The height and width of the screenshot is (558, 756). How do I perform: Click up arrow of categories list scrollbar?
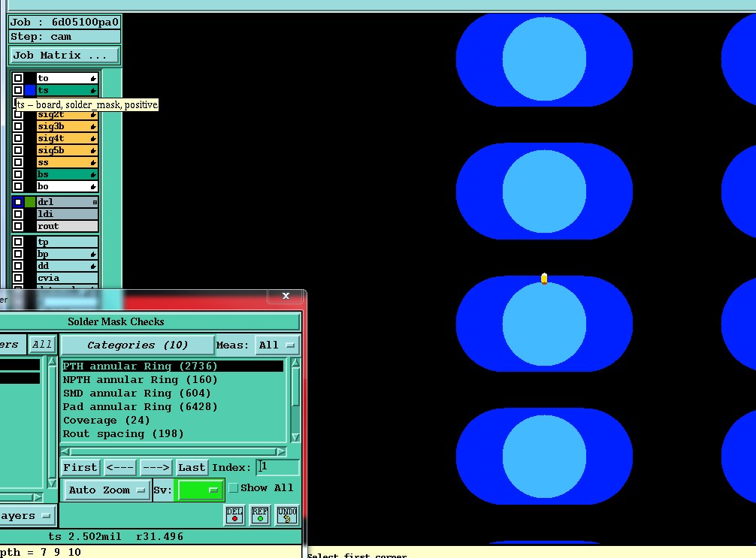(295, 363)
